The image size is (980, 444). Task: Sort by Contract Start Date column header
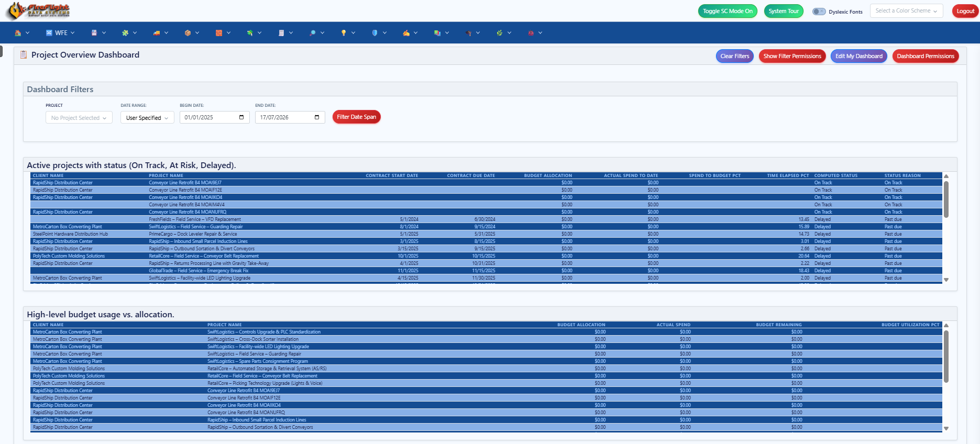392,175
